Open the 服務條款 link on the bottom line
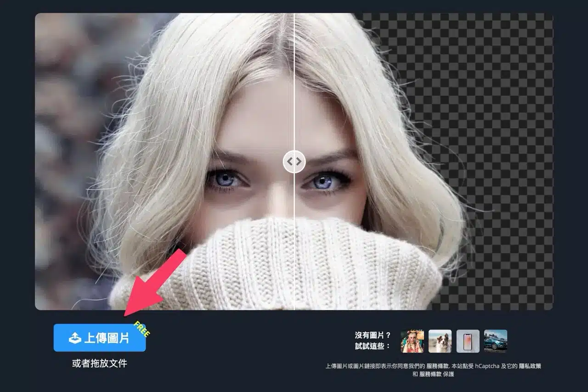 (x=430, y=374)
